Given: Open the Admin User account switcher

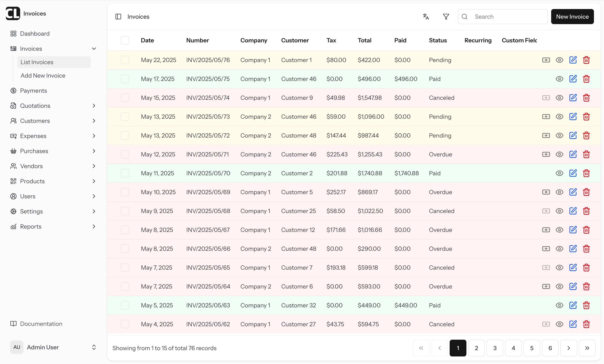Looking at the screenshot, I should (x=53, y=347).
